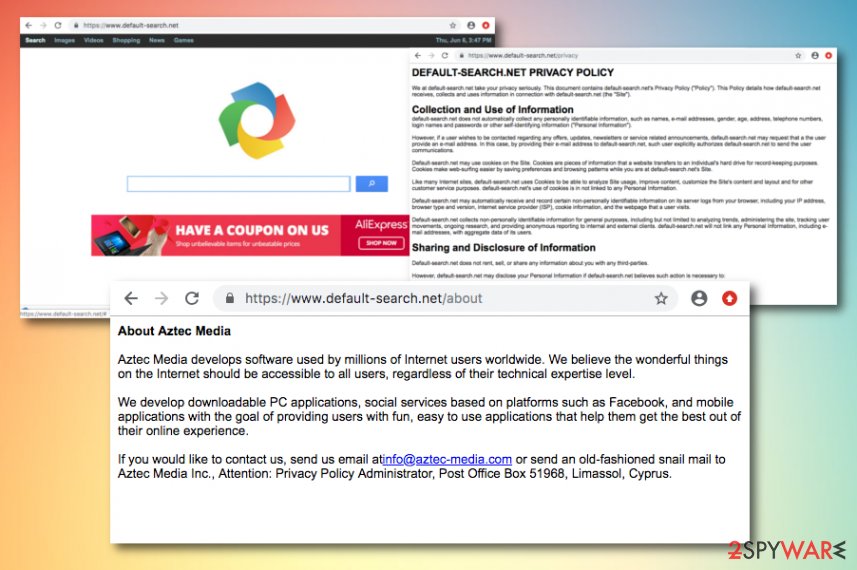Bookmark the default-search.net/about page
857x570 pixels.
[661, 298]
